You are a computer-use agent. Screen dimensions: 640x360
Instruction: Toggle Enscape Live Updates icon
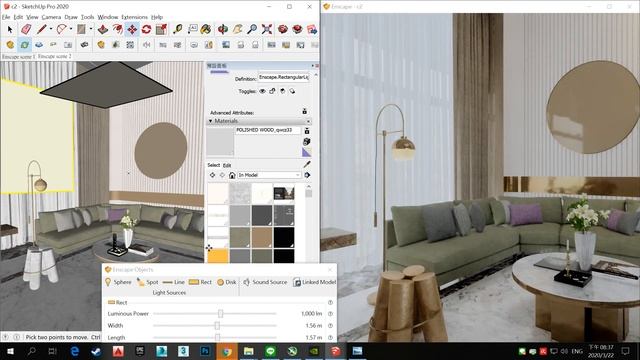coord(24,45)
